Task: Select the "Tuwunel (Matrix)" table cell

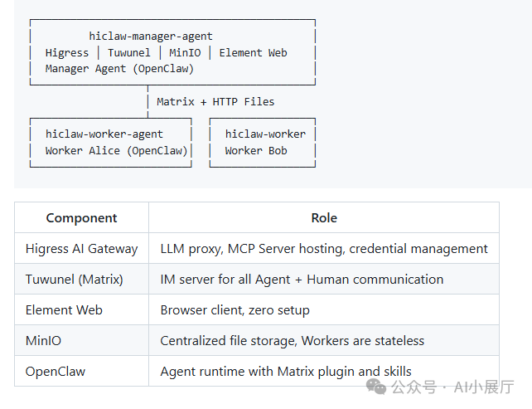Action: coord(74,280)
